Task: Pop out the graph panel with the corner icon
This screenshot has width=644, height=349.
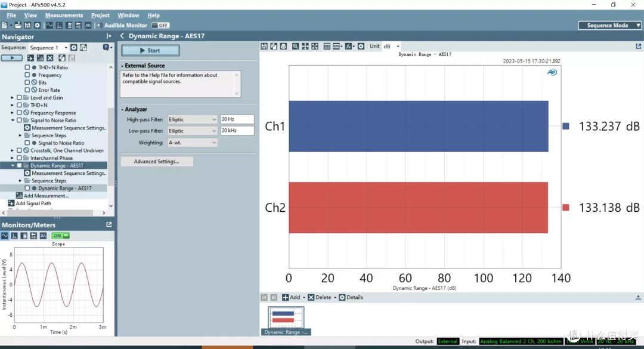Action: click(x=638, y=47)
